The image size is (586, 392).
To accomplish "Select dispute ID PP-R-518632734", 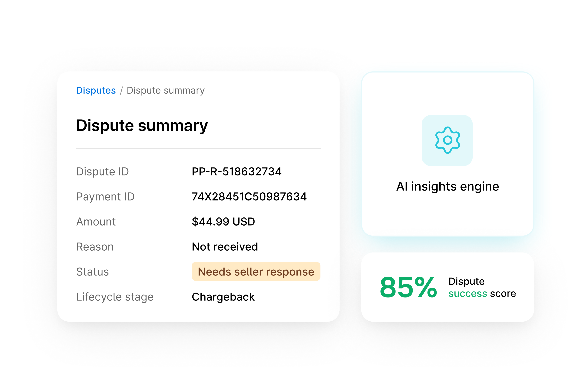I will pos(237,172).
